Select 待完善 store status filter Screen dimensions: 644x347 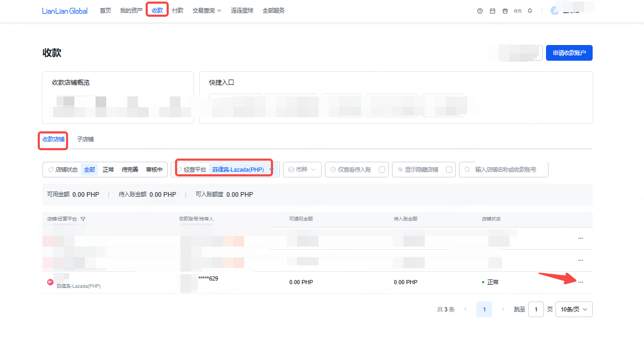click(x=130, y=170)
